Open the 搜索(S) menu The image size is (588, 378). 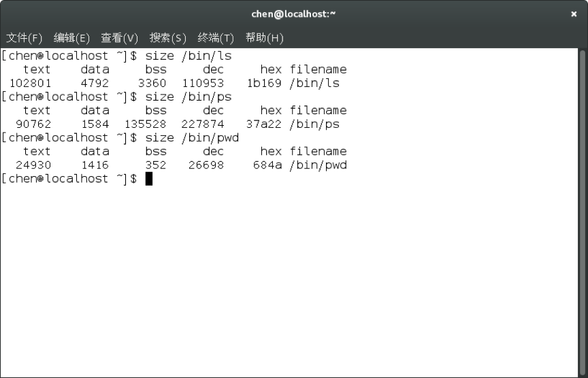coord(167,37)
